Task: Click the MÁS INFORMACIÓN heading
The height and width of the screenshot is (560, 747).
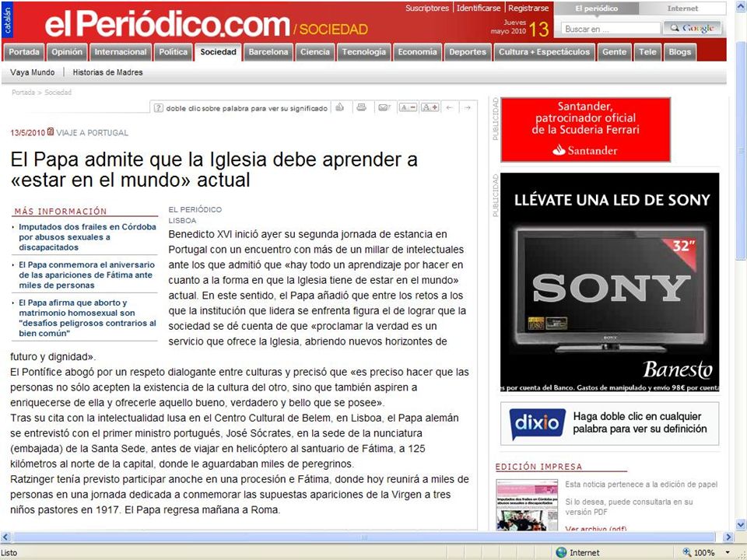Action: 61,211
